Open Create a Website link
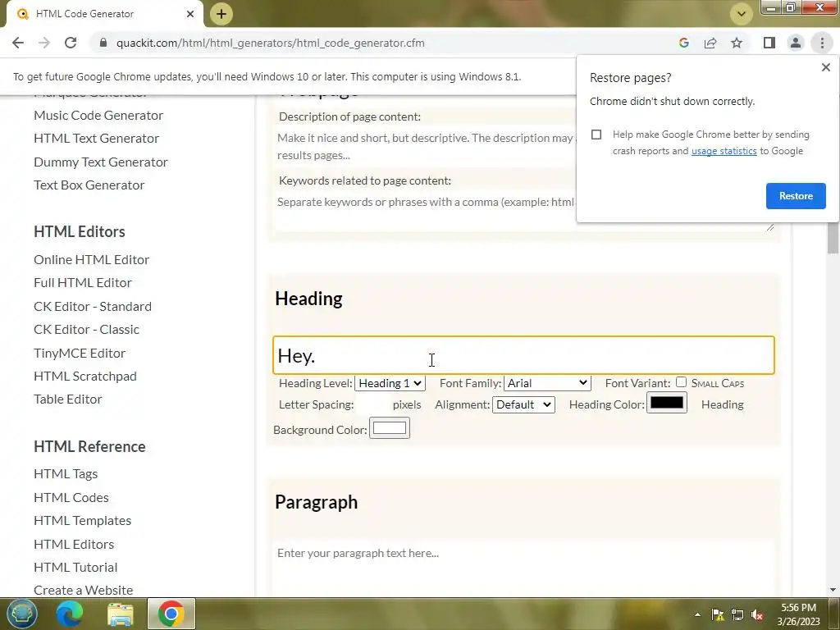 (x=83, y=590)
